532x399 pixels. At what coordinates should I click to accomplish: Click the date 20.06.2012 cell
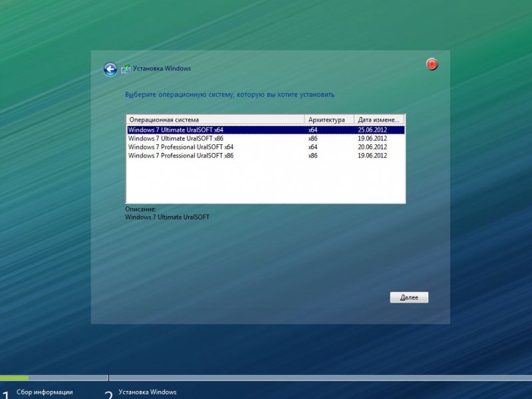point(372,147)
